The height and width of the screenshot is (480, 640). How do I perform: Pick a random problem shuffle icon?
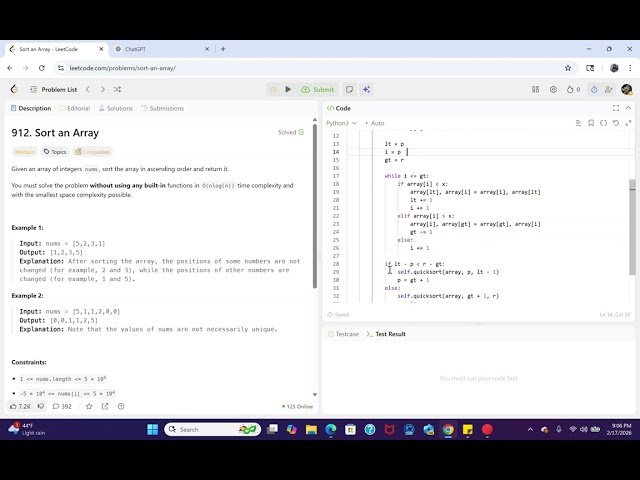point(118,89)
